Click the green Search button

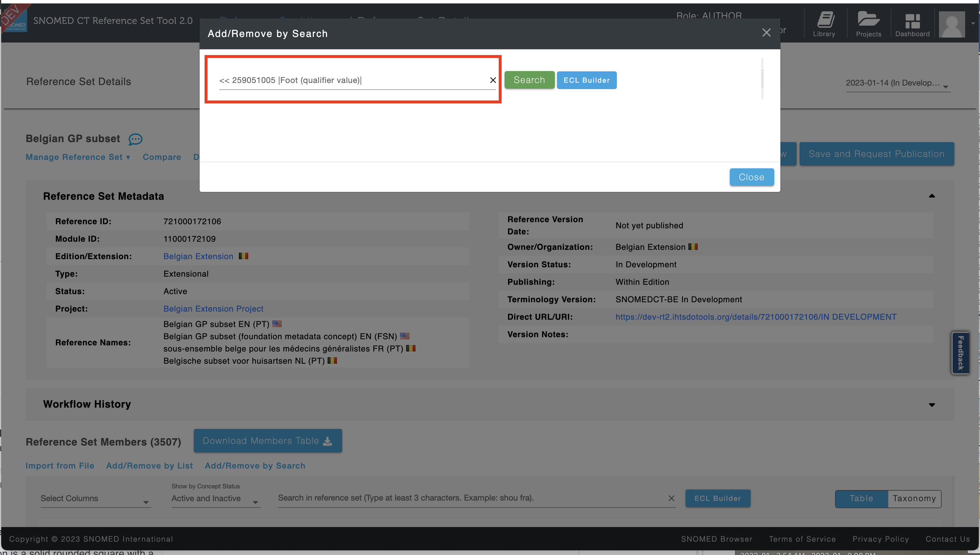click(x=529, y=80)
